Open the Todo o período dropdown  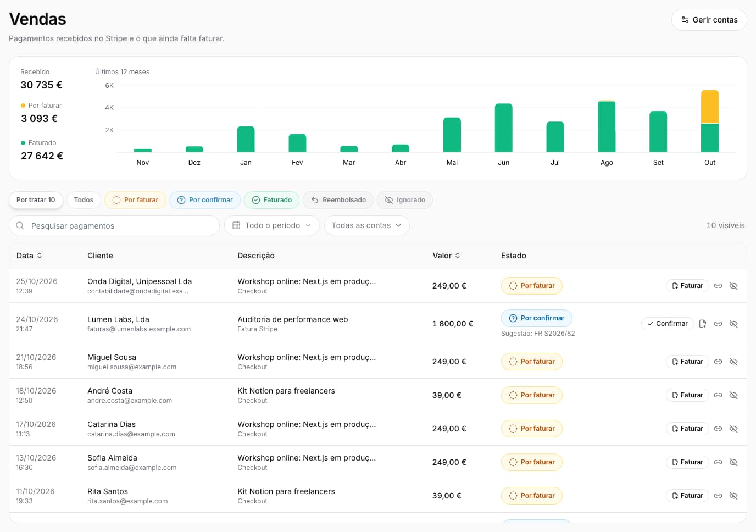click(x=272, y=225)
